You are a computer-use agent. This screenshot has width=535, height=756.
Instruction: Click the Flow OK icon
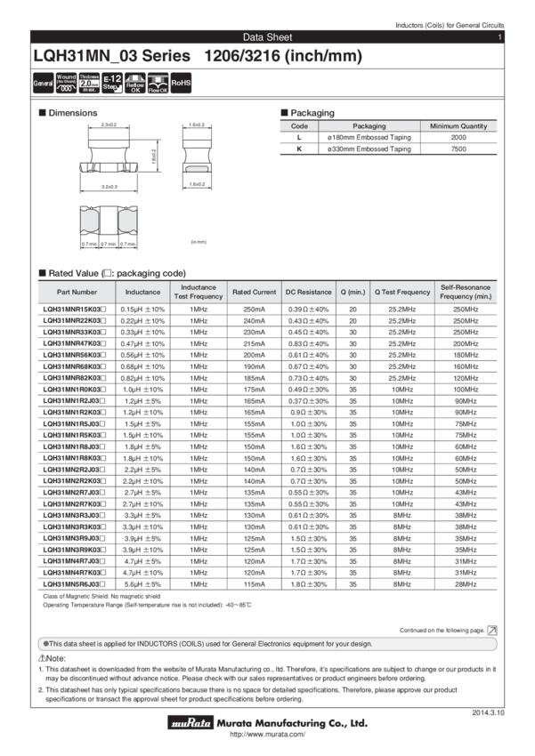click(157, 83)
